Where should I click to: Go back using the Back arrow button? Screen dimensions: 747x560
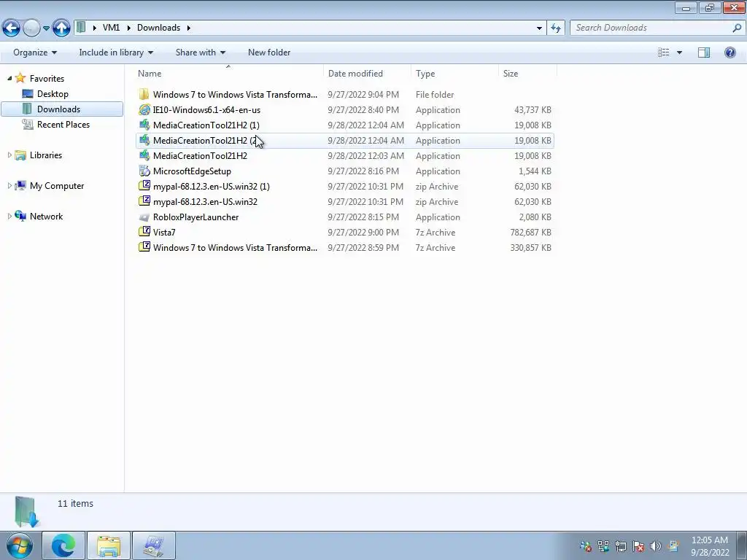coord(12,28)
